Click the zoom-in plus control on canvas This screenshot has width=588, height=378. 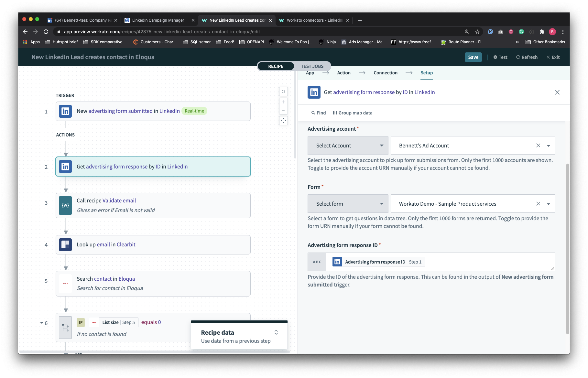tap(283, 102)
